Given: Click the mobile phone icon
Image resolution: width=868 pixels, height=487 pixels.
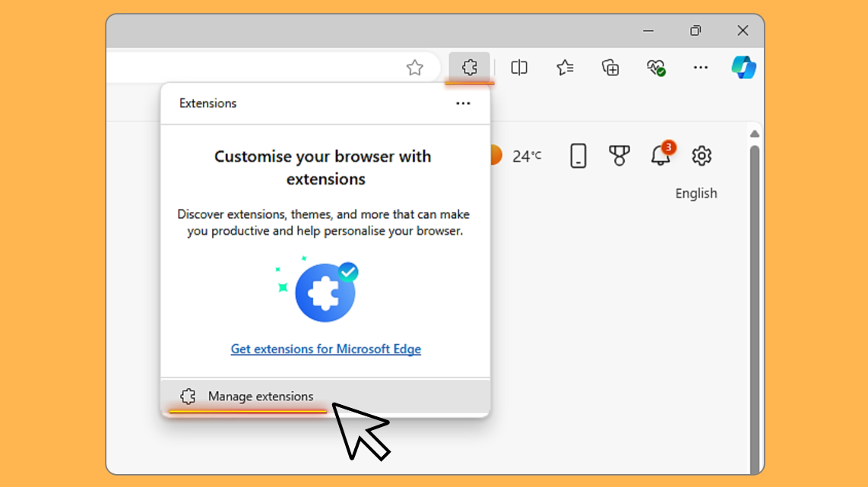Looking at the screenshot, I should [x=578, y=156].
